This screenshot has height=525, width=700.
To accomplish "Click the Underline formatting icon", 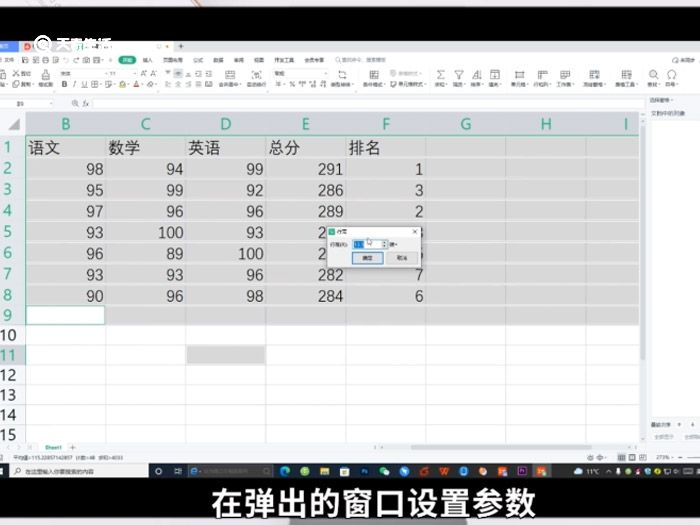I will [x=84, y=84].
